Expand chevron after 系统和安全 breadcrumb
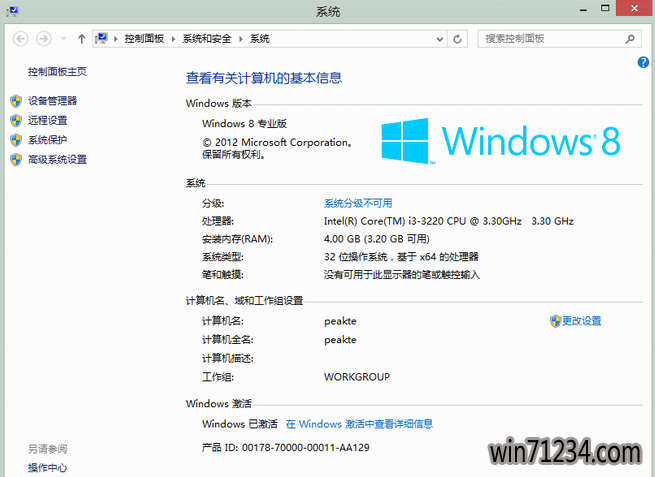 [241, 39]
